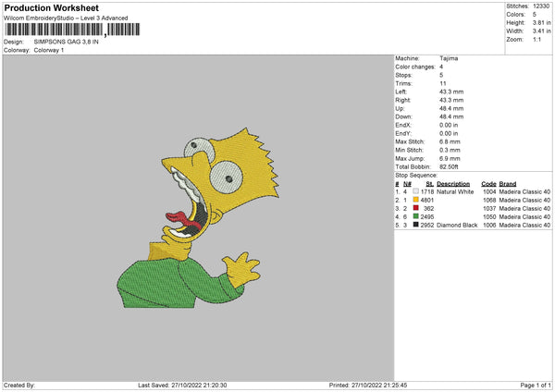Click stitch count '2495' in row 4
Image resolution: width=555 pixels, height=392 pixels.
[427, 217]
